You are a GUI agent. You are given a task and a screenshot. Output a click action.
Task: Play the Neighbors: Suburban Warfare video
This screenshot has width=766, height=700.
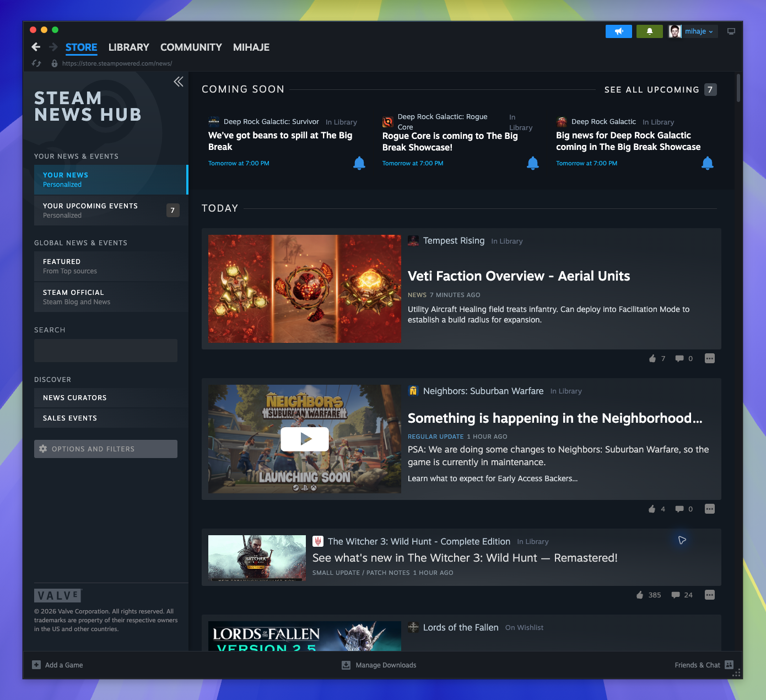pyautogui.click(x=305, y=439)
